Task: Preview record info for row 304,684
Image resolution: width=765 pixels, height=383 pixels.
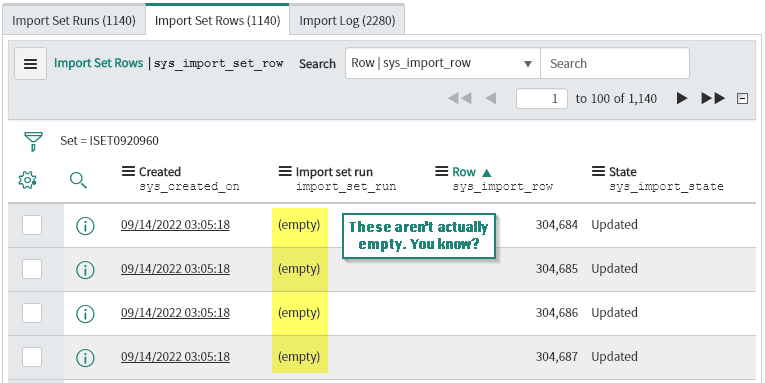Action: [x=85, y=225]
